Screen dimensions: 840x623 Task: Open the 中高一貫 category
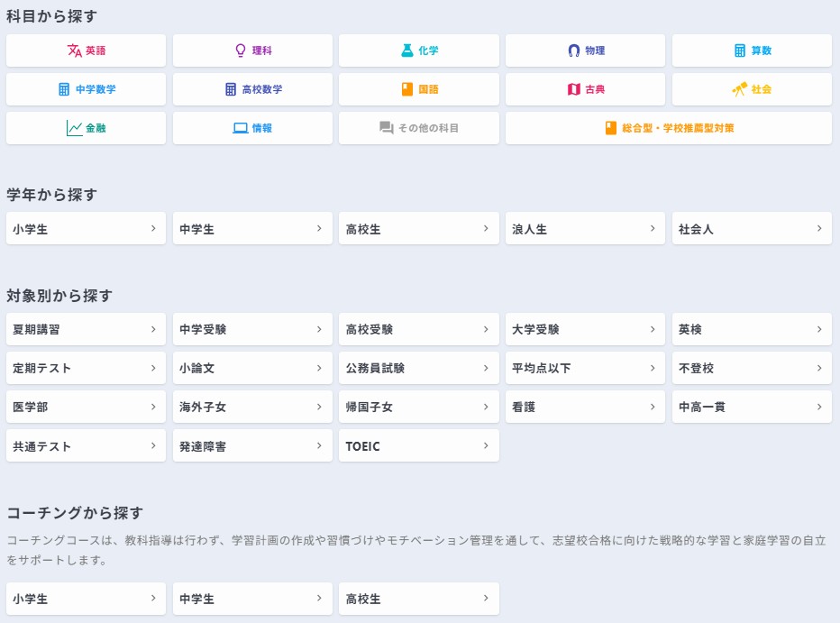click(x=752, y=407)
